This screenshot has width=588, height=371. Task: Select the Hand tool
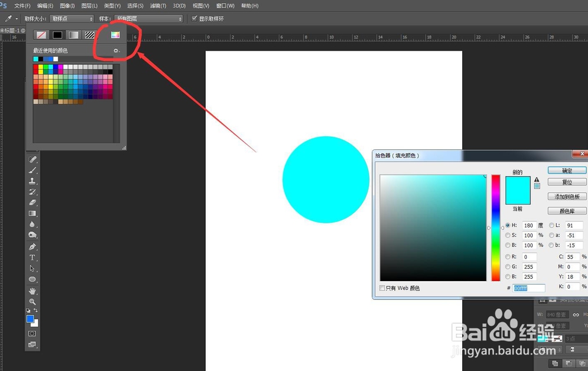point(32,291)
